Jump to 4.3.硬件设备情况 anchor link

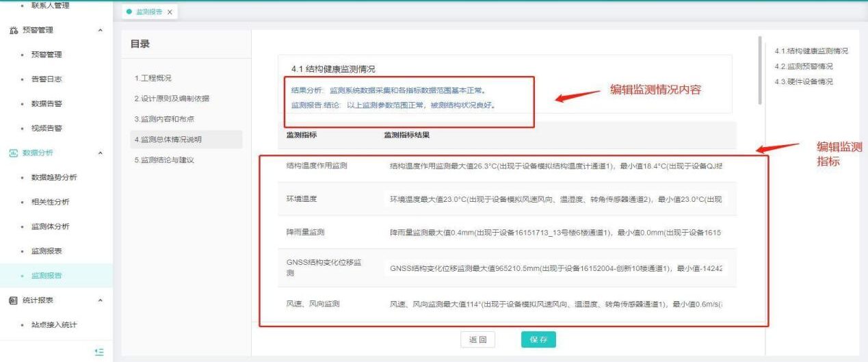pyautogui.click(x=804, y=81)
